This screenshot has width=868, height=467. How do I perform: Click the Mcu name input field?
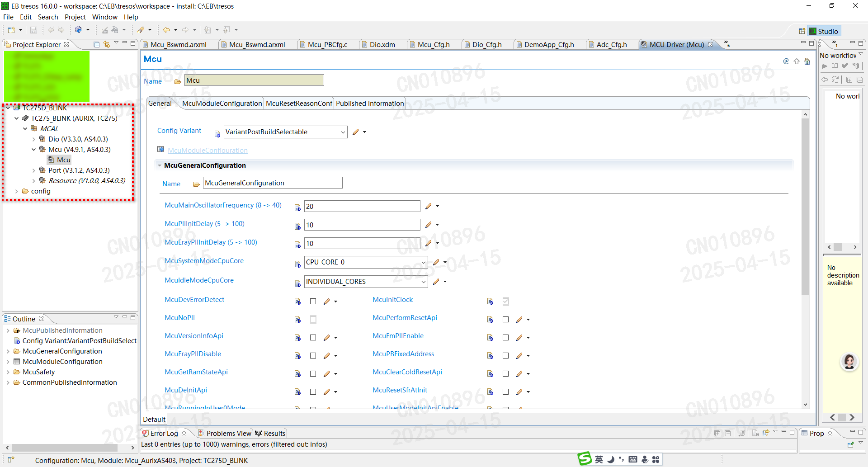254,80
